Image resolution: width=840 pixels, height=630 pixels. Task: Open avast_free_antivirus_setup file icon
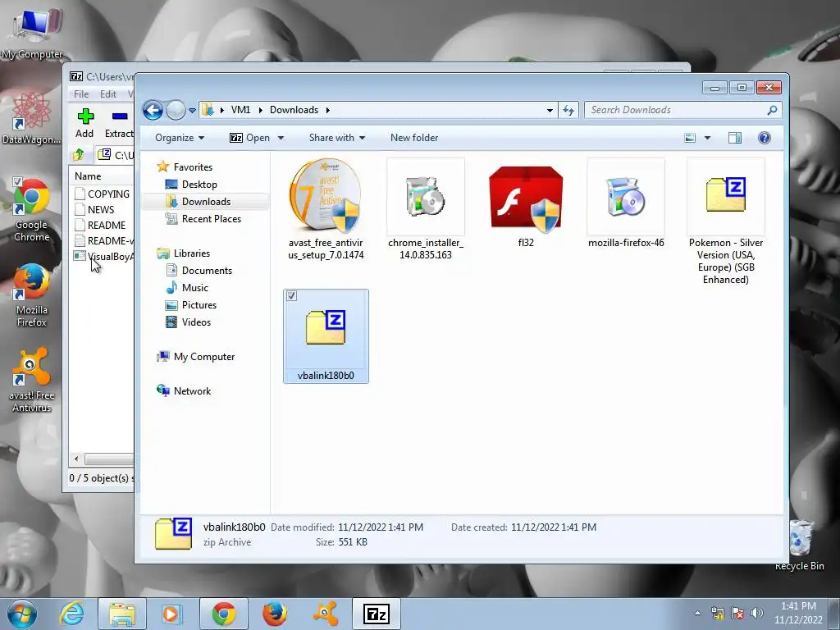(326, 197)
